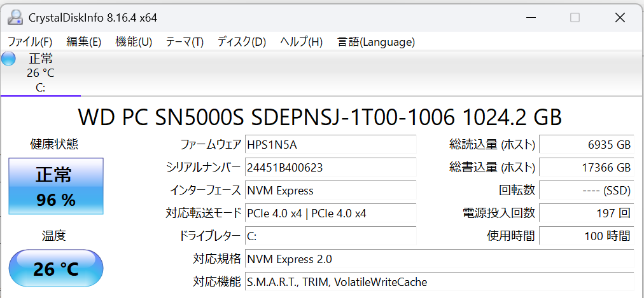Open the 言語(Language) menu
This screenshot has width=644, height=298.
pyautogui.click(x=376, y=42)
